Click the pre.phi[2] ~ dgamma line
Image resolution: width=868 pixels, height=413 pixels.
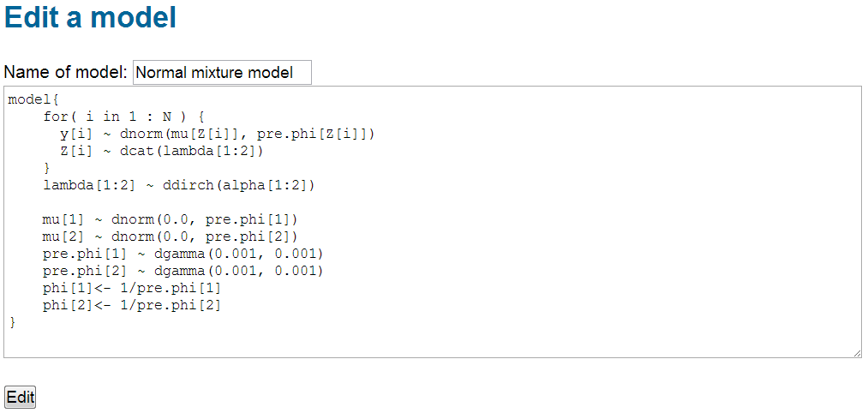pos(183,271)
